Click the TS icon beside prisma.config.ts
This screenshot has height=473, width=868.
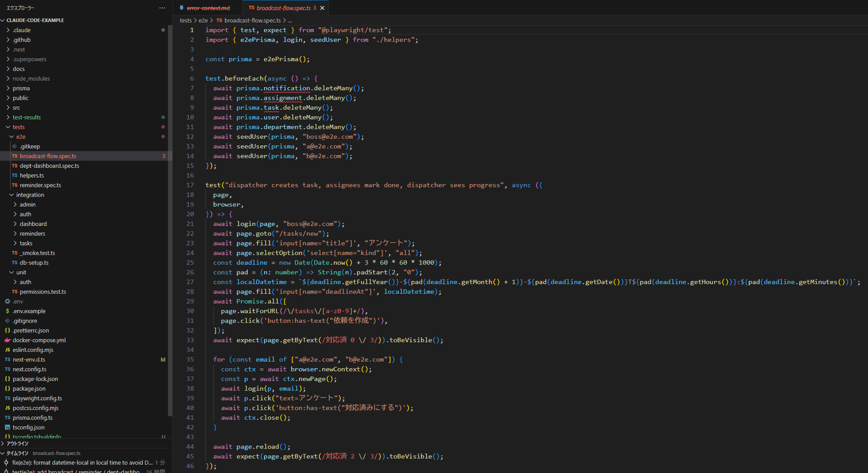click(x=7, y=418)
